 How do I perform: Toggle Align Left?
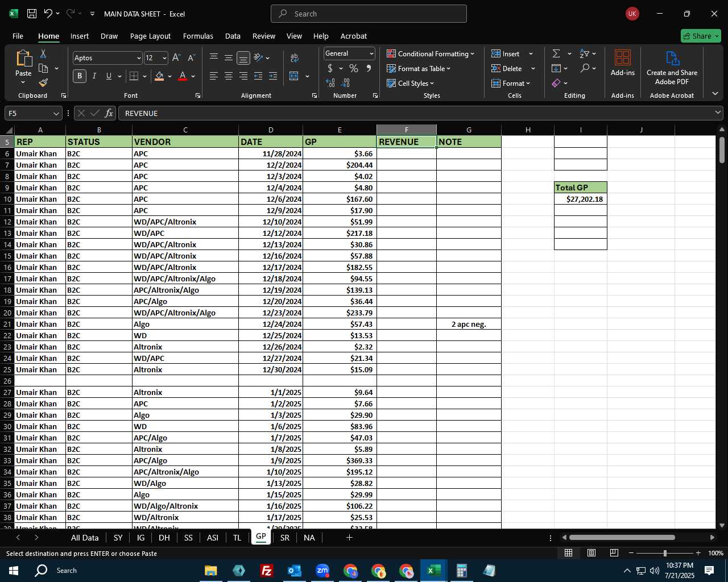click(214, 76)
